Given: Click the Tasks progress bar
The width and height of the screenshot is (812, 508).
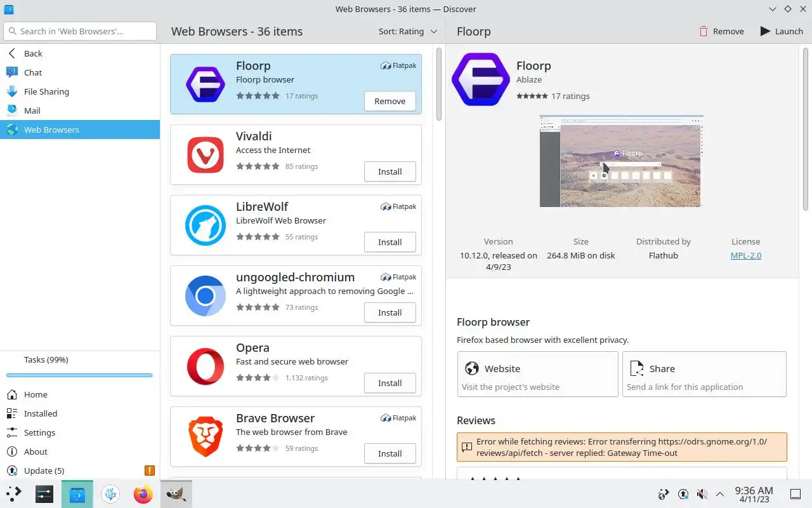Looking at the screenshot, I should point(79,375).
